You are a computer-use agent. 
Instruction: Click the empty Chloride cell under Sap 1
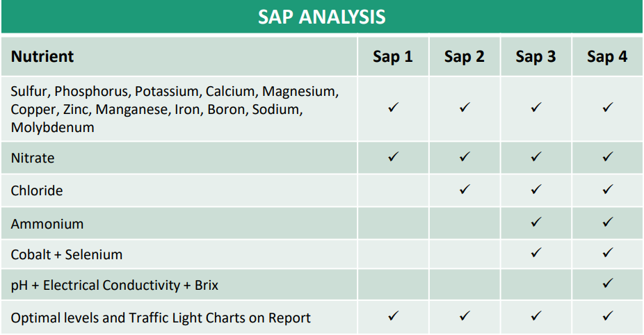click(x=393, y=190)
